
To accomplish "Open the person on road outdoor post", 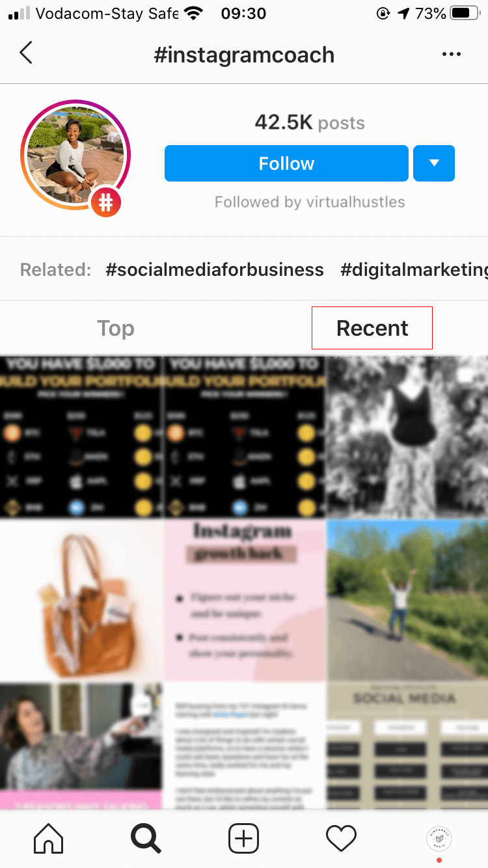I will 407,599.
